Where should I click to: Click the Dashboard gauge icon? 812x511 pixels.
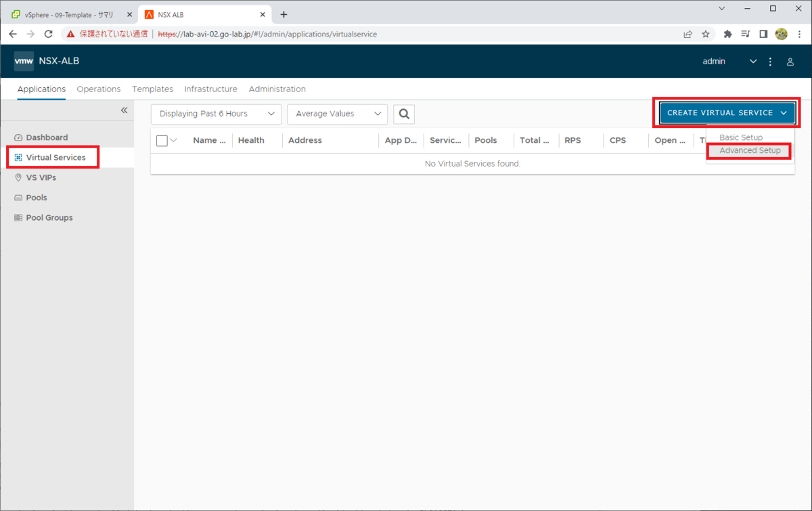18,137
